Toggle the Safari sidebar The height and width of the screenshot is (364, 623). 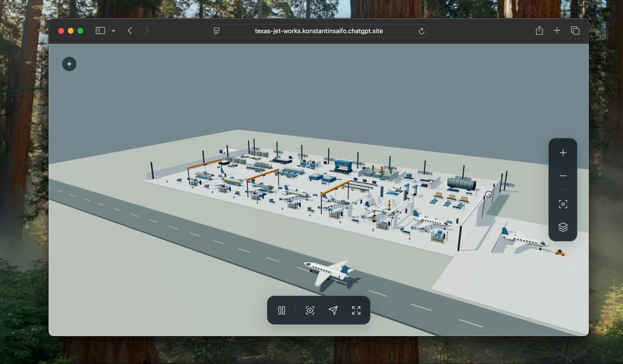[x=100, y=31]
